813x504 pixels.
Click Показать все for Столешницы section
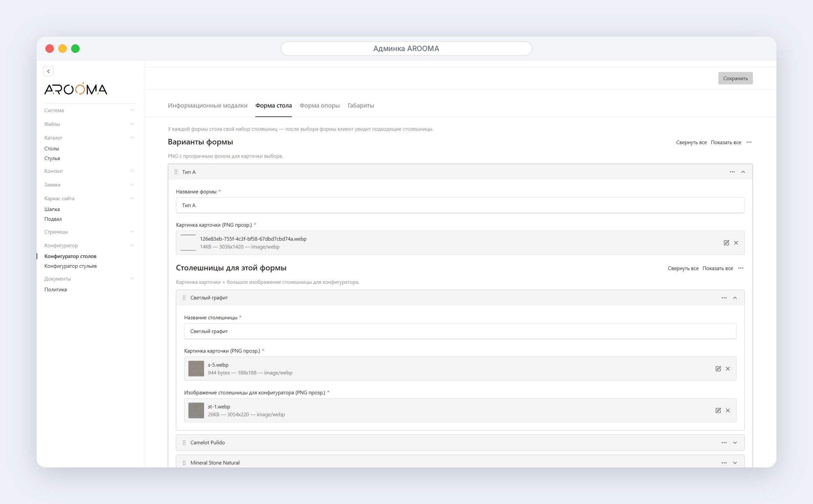[718, 268]
